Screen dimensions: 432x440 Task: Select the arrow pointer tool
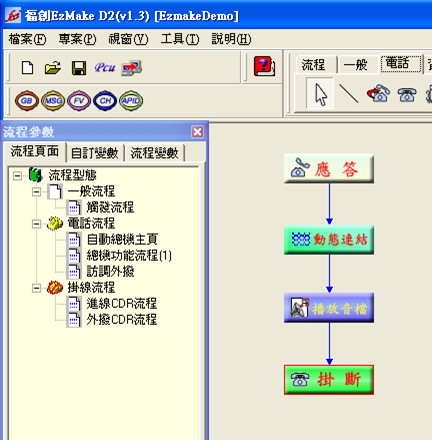320,94
